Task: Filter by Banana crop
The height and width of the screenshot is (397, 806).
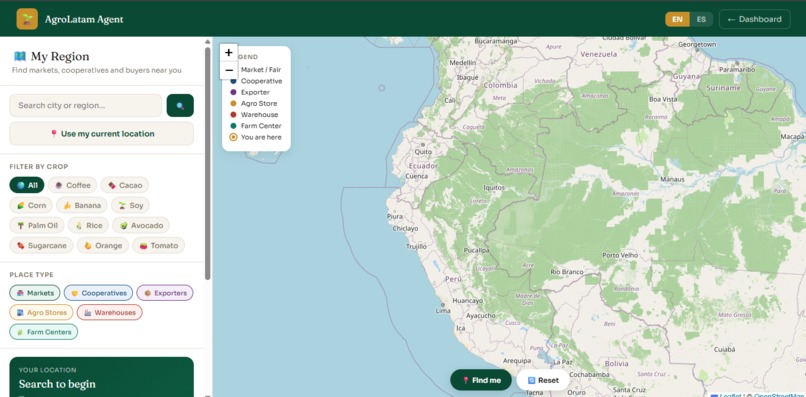Action: click(82, 205)
